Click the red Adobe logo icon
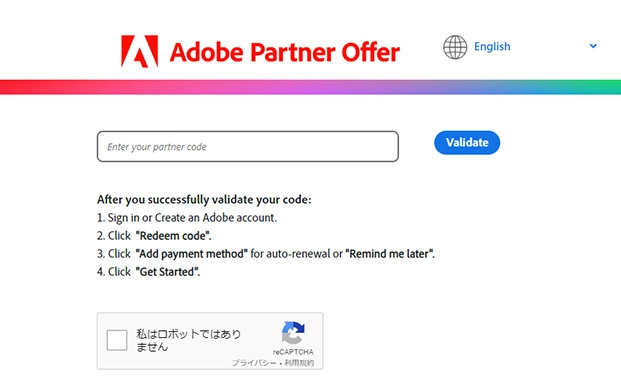 click(139, 51)
